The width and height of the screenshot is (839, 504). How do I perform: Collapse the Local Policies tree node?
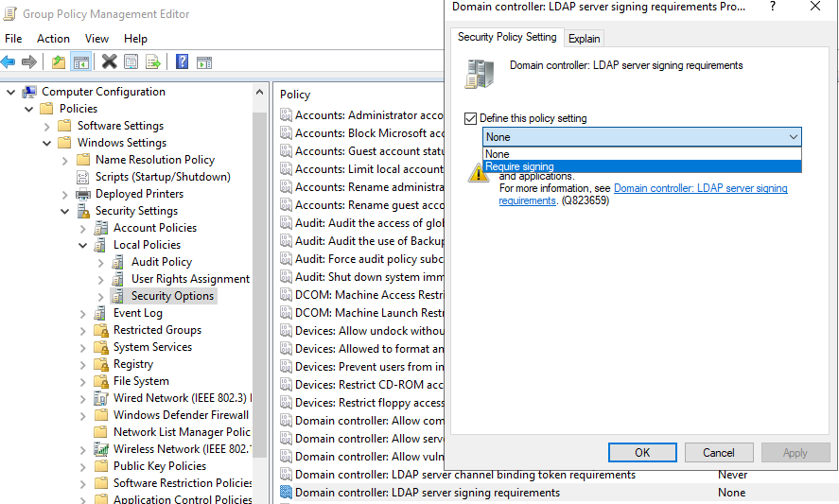tap(83, 245)
